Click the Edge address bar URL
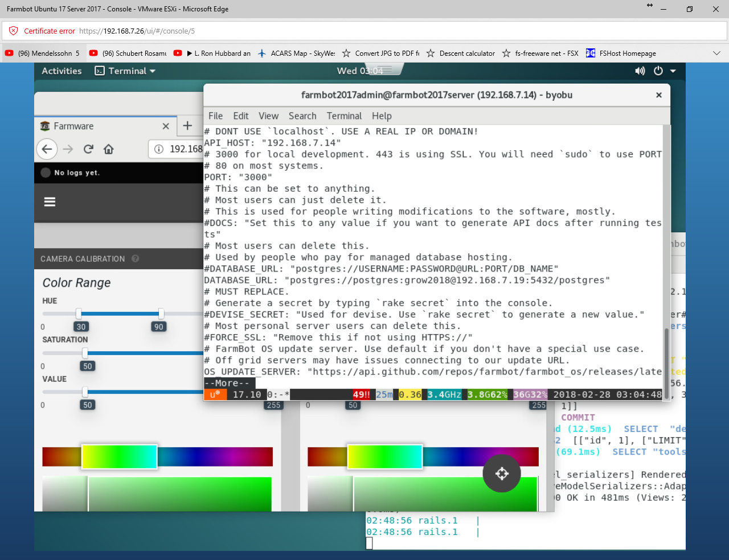The height and width of the screenshot is (560, 729). pyautogui.click(x=137, y=31)
